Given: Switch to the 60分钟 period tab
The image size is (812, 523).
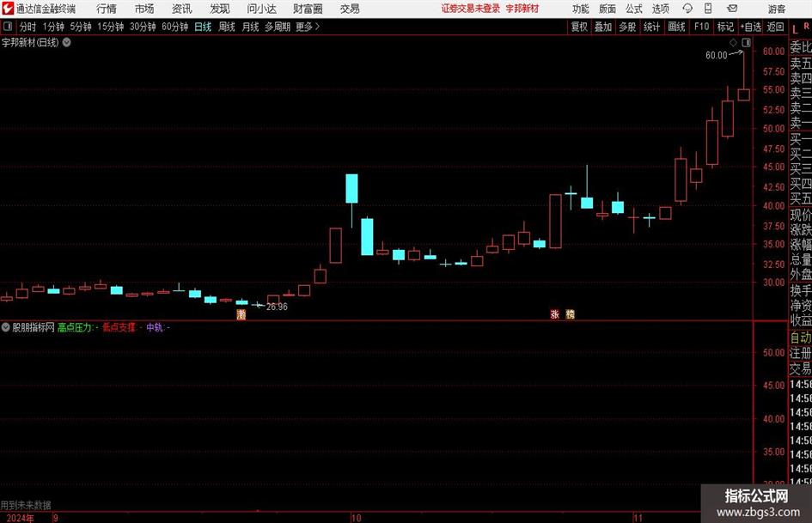Looking at the screenshot, I should (174, 27).
